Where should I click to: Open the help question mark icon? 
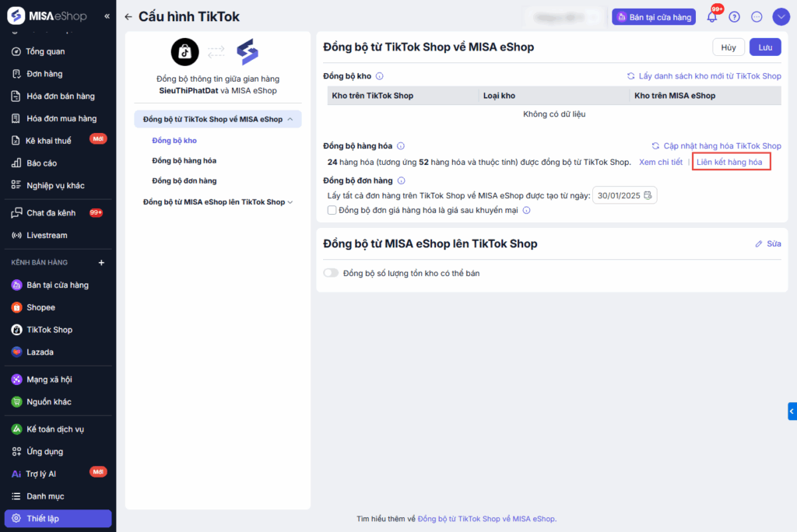(734, 17)
